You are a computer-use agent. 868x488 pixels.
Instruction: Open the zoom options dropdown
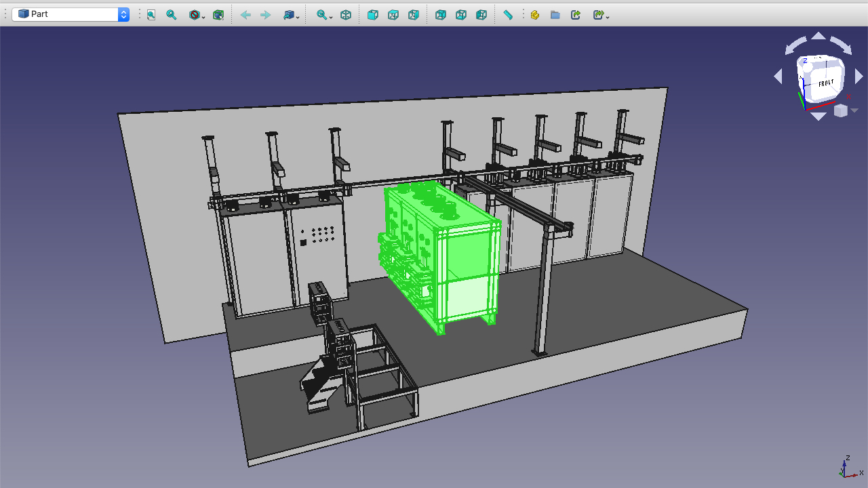[x=324, y=14]
